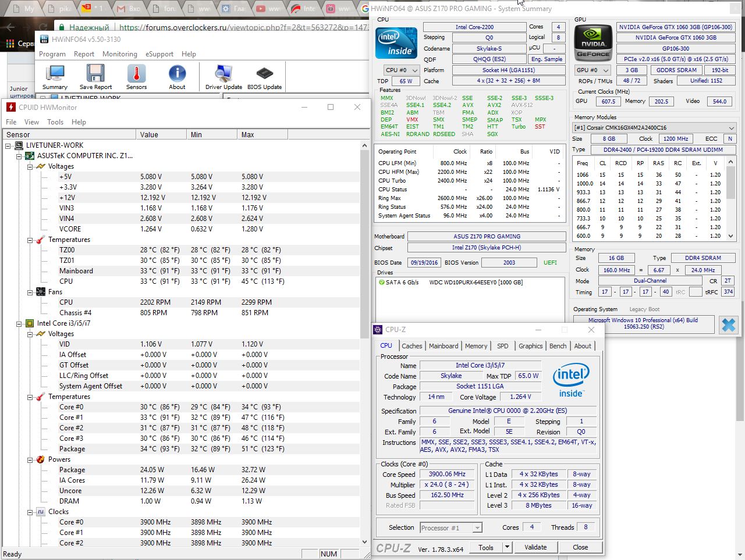This screenshot has width=745, height=560.
Task: Select the Powers flame icon in HWMonitor
Action: (40, 459)
